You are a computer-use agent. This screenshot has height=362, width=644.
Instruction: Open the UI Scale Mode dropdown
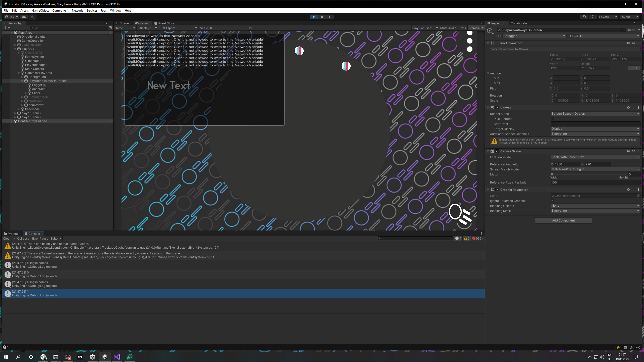pos(595,157)
